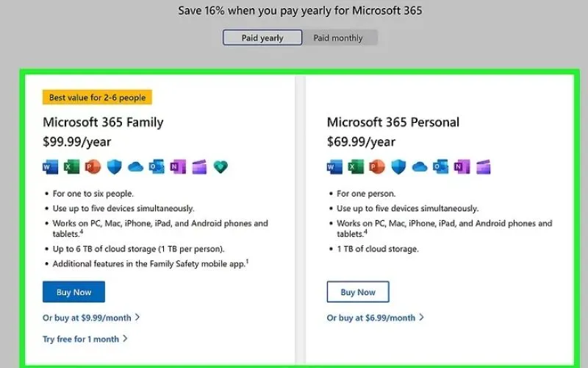Image resolution: width=588 pixels, height=368 pixels.
Task: Click Buy Now for Microsoft 365 Family
Action: tap(73, 292)
